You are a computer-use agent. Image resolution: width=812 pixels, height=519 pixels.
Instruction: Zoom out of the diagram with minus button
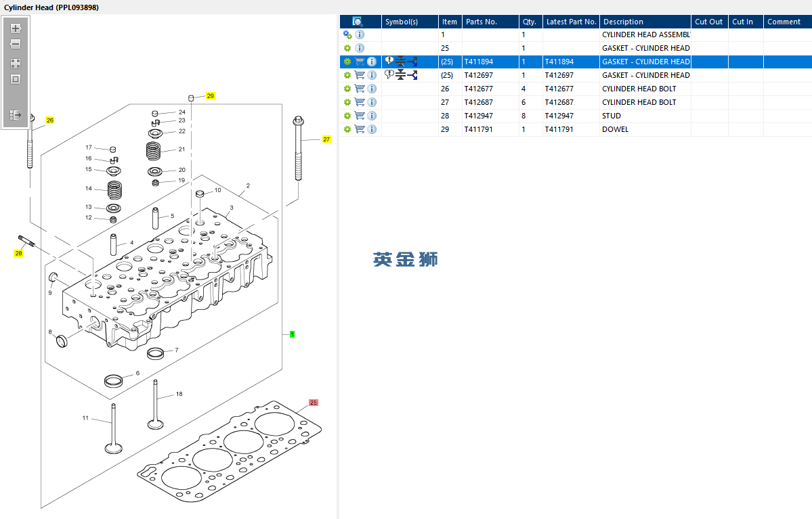point(16,44)
